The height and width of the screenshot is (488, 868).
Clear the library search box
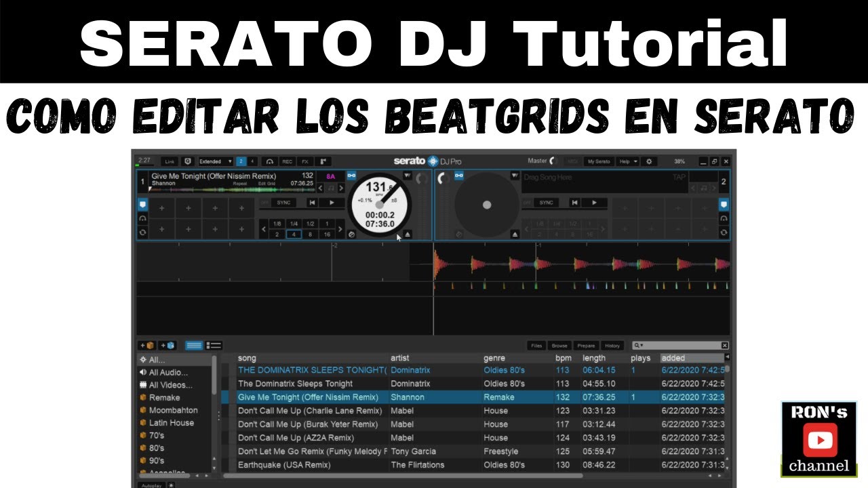point(724,346)
